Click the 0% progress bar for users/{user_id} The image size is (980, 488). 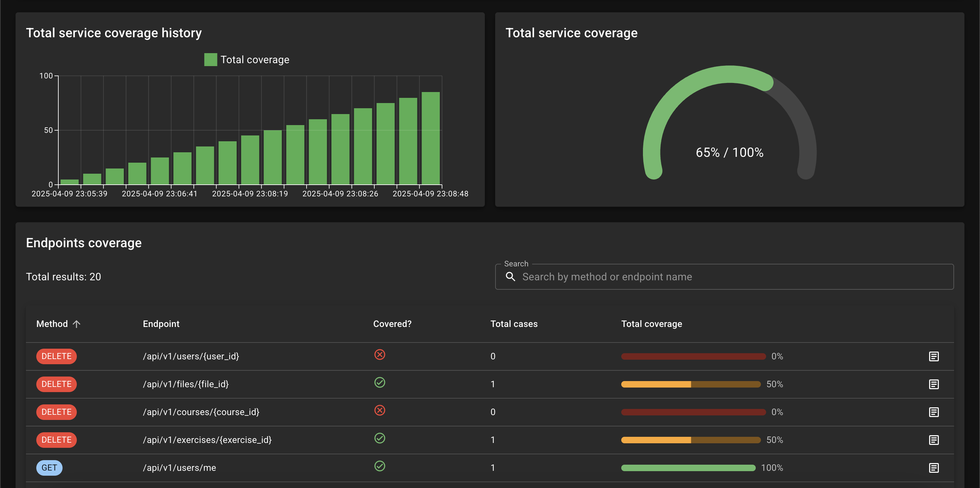coord(693,356)
